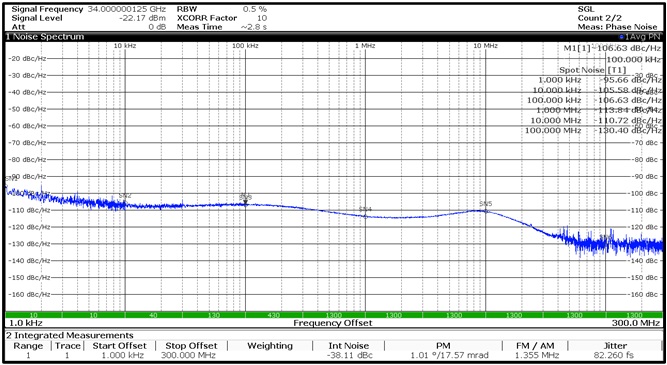Image resolution: width=667 pixels, height=365 pixels.
Task: Select the SN5 marker at 10 MHz
Action: coord(485,204)
